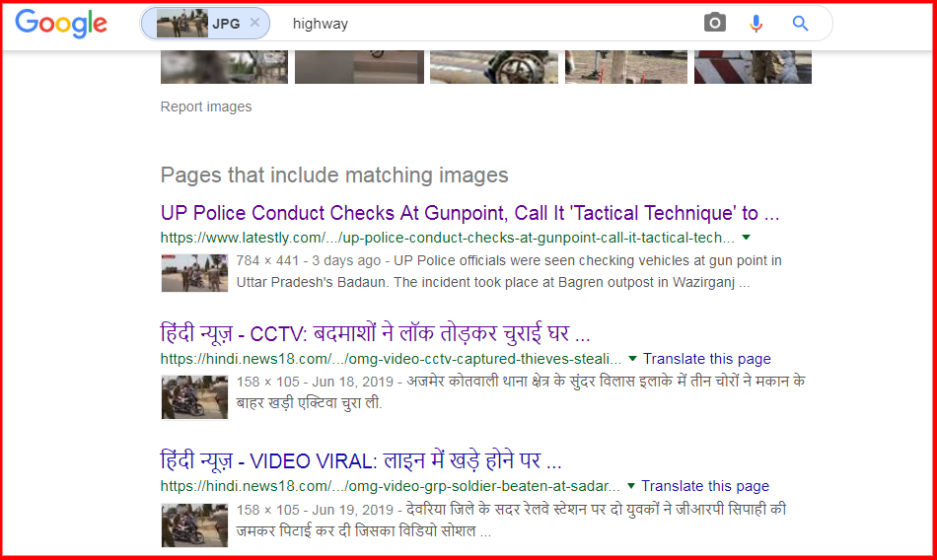Screen dimensions: 937x560
Task: Open Report images link
Action: tap(206, 106)
